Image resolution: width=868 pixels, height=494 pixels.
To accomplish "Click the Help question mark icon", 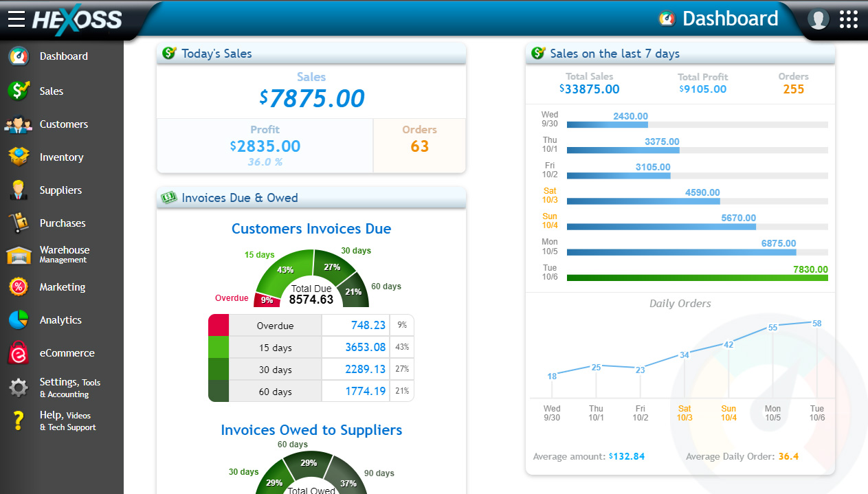I will tap(19, 420).
